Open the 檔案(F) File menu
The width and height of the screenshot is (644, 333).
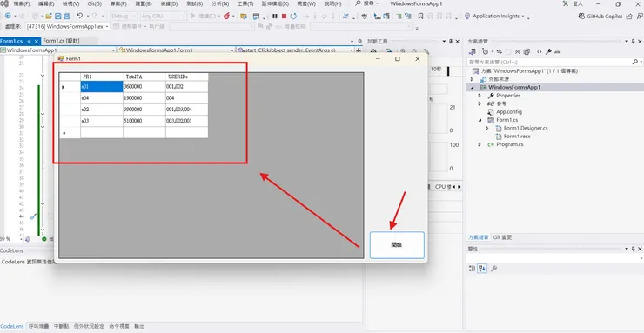(x=22, y=3)
